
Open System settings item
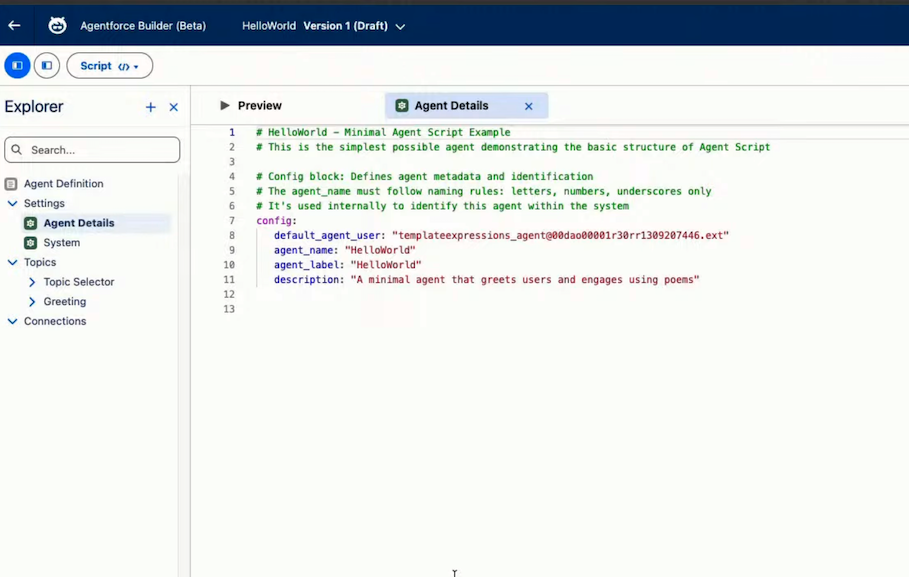point(61,243)
